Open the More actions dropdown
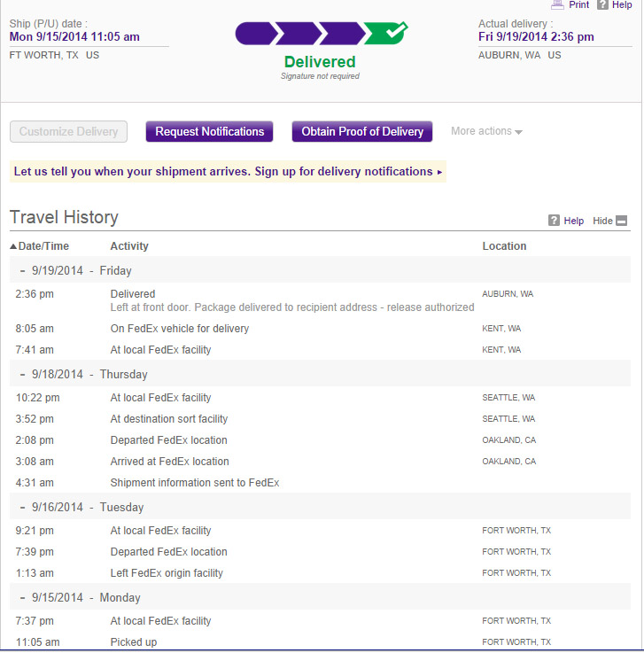Screen dimensions: 644x653 pyautogui.click(x=486, y=131)
